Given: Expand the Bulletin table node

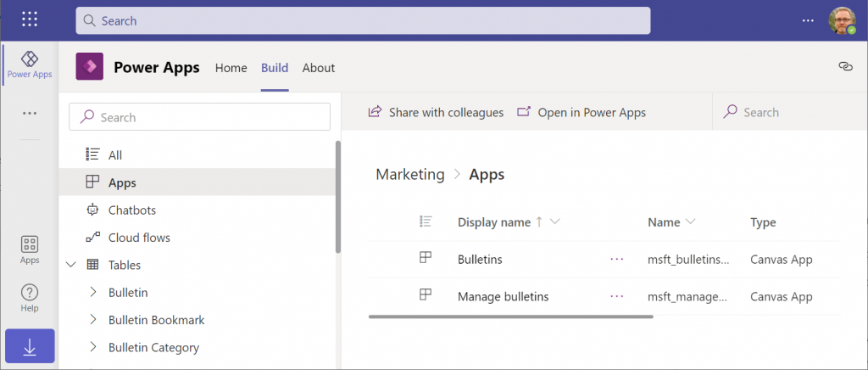Looking at the screenshot, I should pos(93,292).
